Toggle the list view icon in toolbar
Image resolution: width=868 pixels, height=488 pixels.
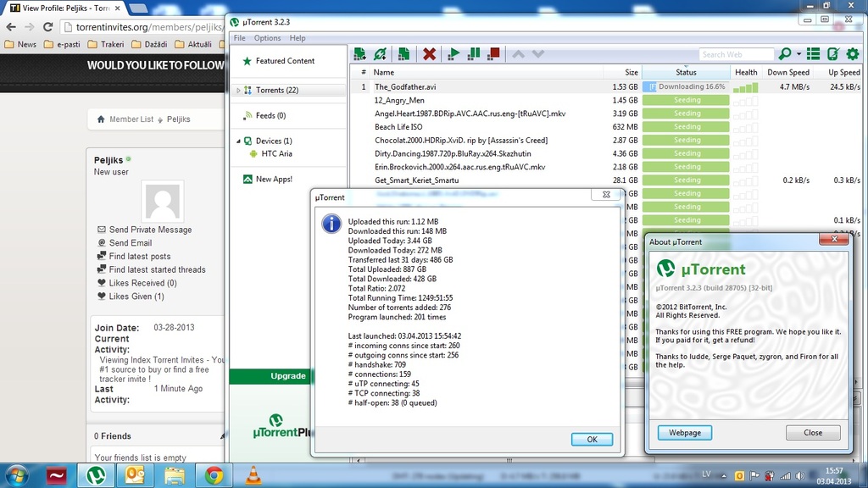814,54
